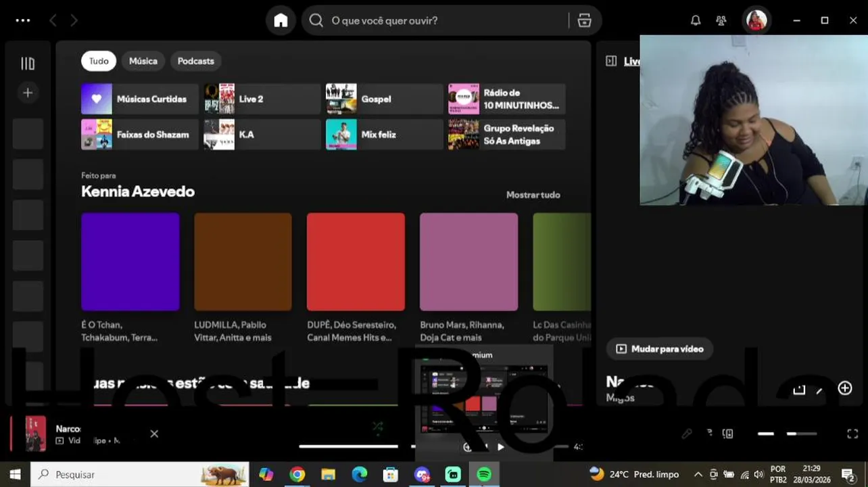Share the track from side panel
Image resolution: width=868 pixels, height=487 pixels.
click(799, 389)
